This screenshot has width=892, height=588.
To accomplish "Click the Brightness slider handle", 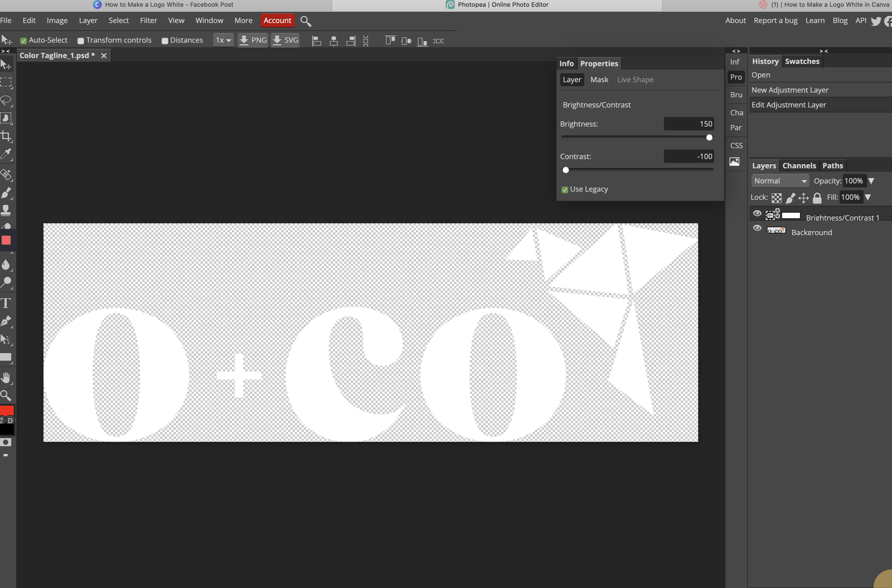I will click(709, 138).
